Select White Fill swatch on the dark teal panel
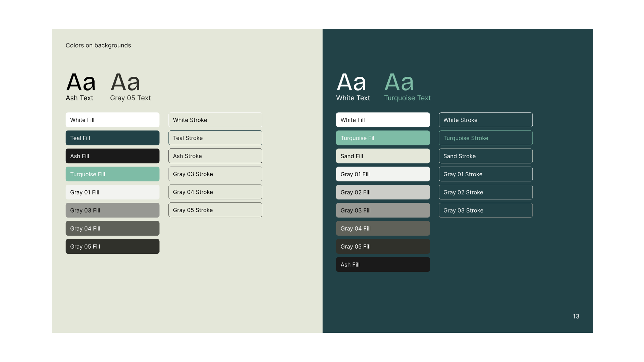 pos(383,120)
